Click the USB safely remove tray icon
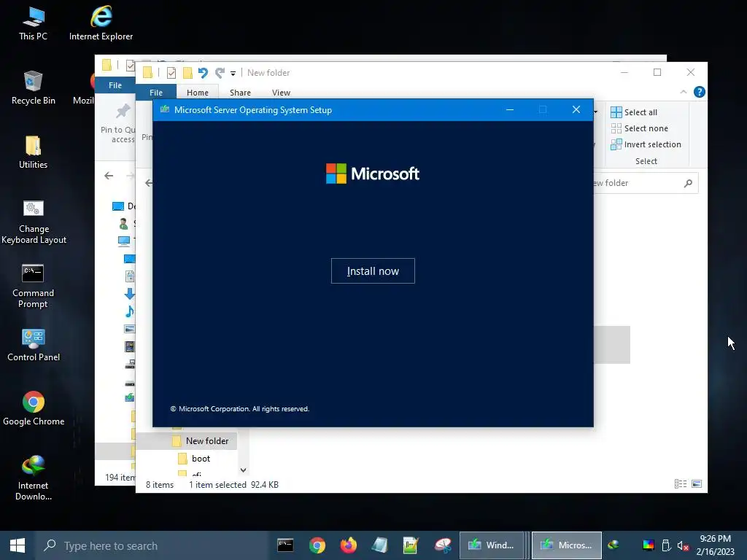This screenshot has height=560, width=747. tap(667, 545)
